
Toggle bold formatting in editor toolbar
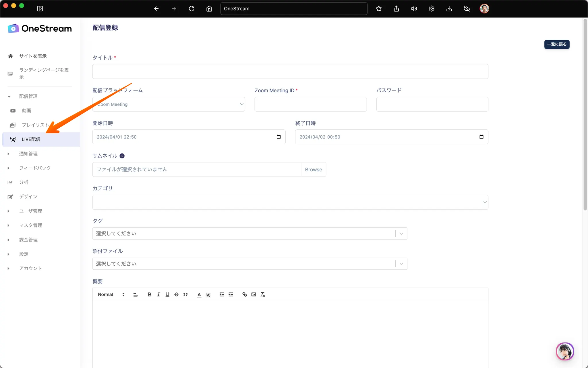[149, 294]
